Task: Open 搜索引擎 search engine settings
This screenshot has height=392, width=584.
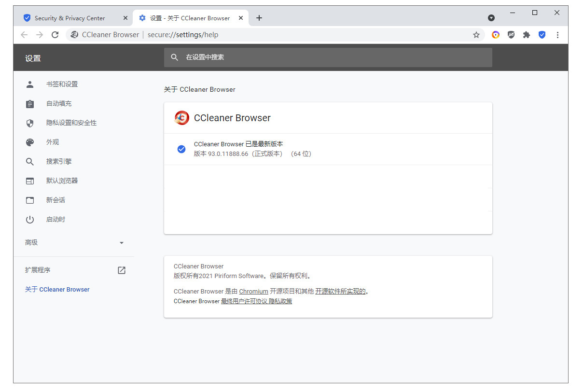Action: 59,161
